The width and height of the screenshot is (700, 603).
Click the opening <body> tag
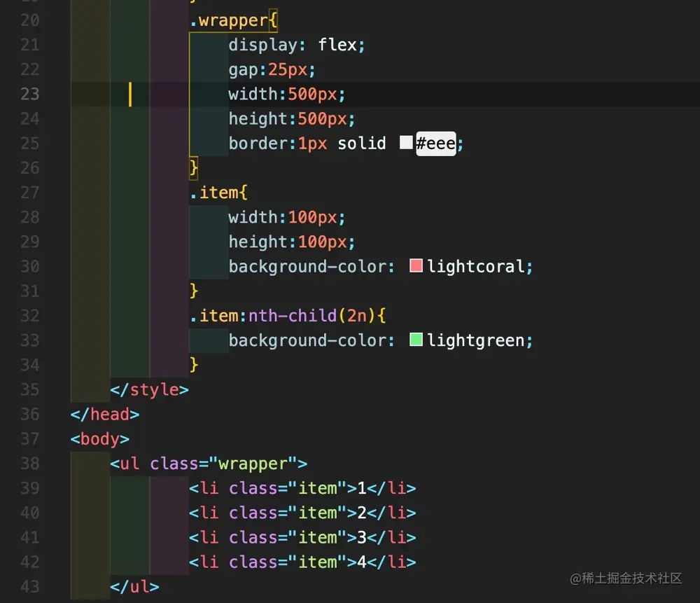(x=100, y=439)
